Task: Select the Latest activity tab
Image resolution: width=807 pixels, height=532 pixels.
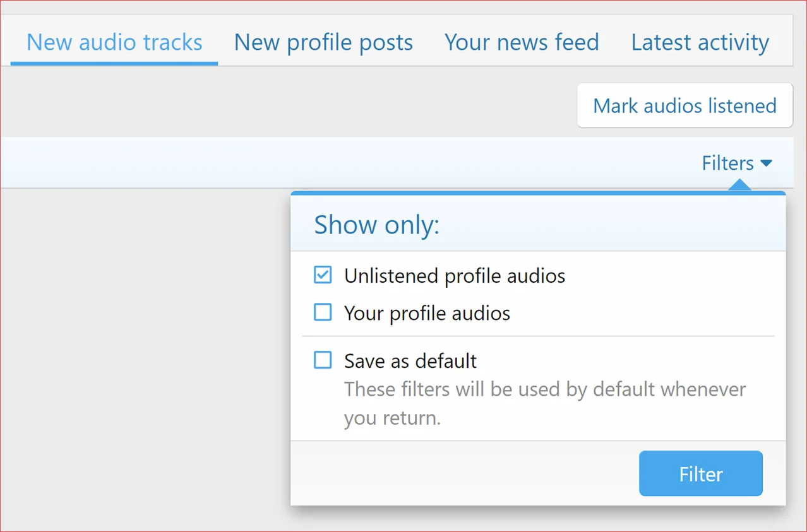Action: click(700, 42)
